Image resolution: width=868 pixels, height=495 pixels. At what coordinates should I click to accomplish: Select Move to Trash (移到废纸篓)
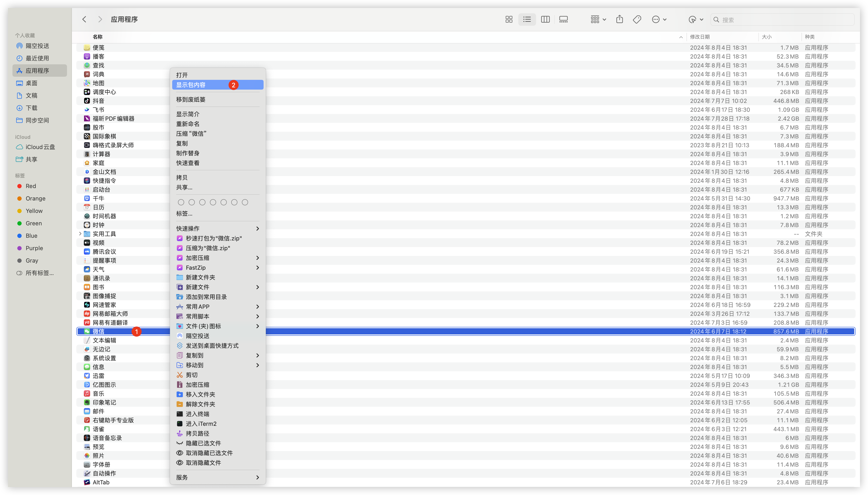tap(191, 99)
